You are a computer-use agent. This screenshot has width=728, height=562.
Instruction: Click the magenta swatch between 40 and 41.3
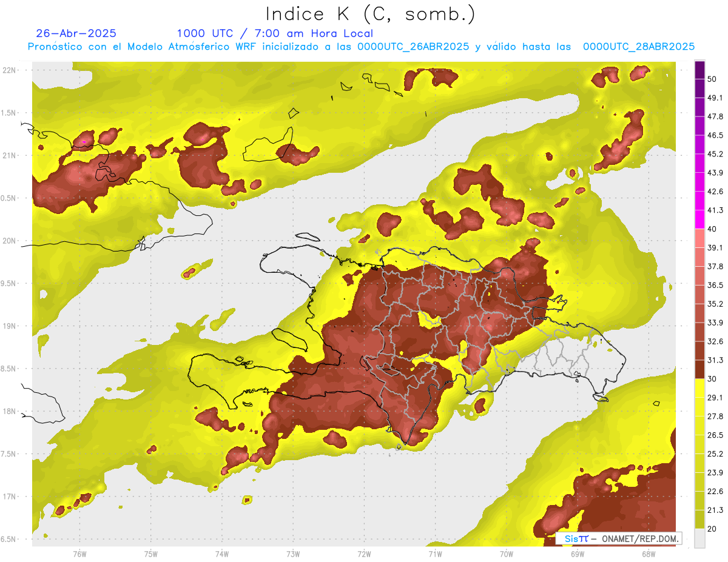tap(700, 219)
